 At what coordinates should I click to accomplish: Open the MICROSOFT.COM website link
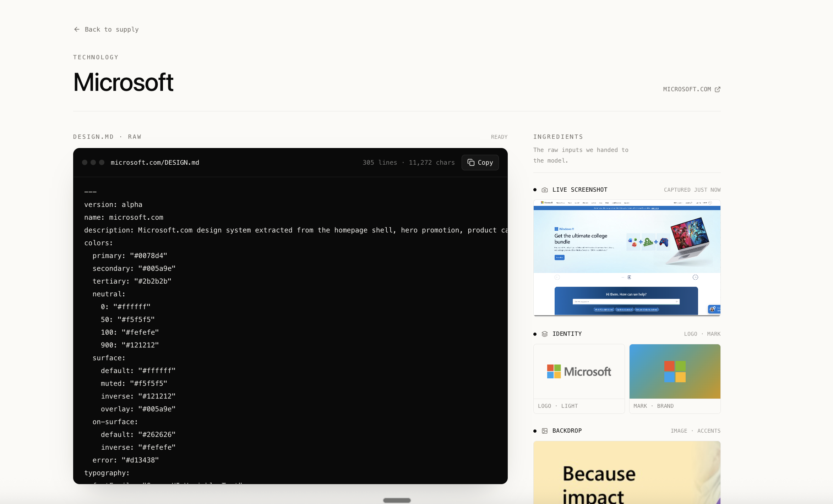(692, 89)
